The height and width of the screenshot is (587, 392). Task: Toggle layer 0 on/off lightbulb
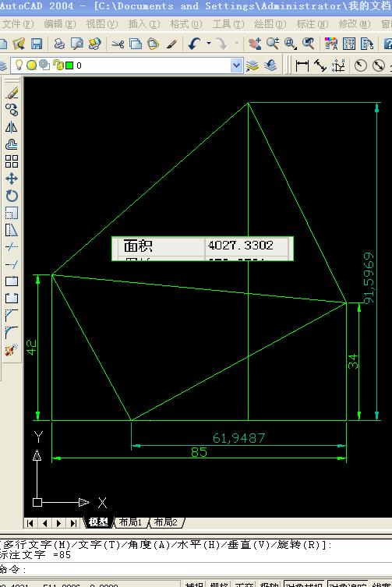click(x=19, y=65)
